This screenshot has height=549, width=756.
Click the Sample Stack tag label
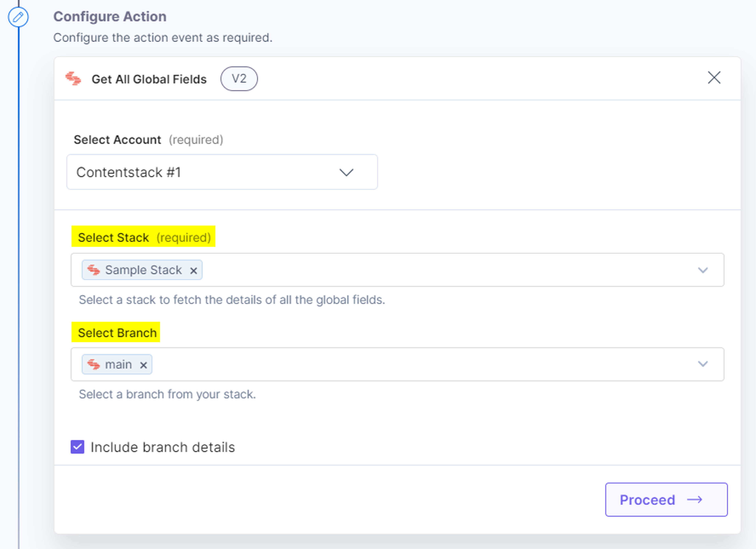coord(143,270)
